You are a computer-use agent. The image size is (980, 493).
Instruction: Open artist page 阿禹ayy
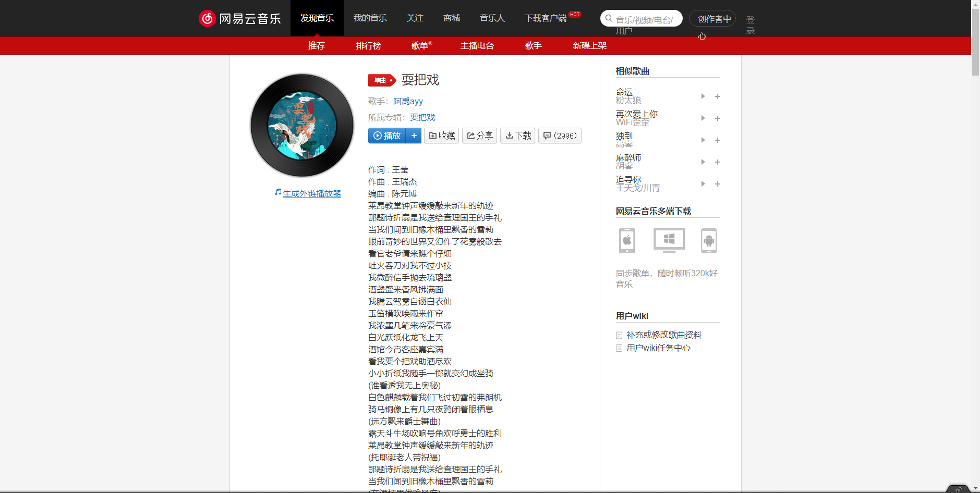point(408,101)
